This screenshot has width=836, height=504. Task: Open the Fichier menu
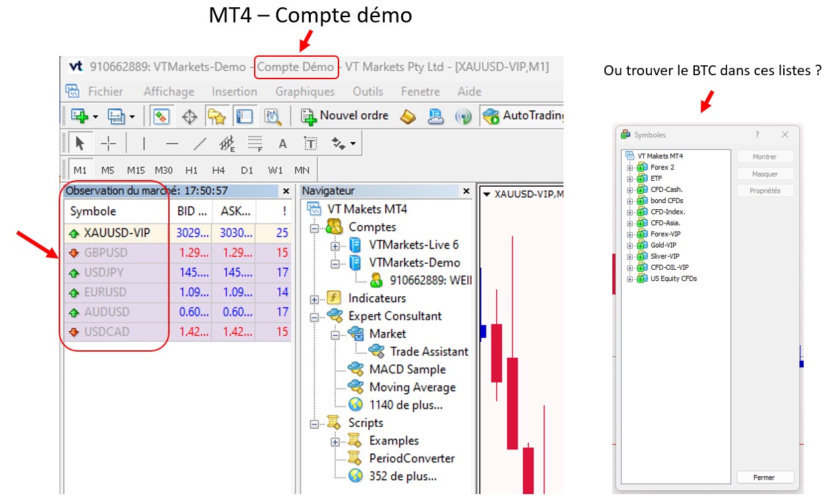tap(106, 92)
